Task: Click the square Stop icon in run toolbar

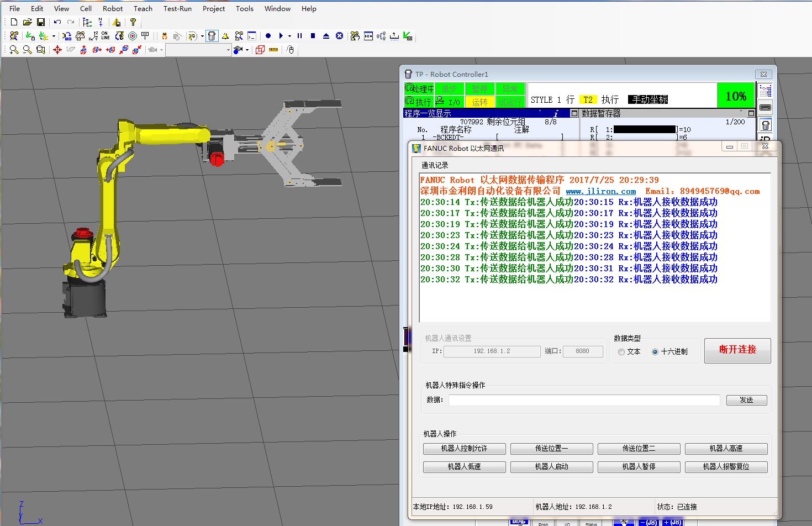Action: pos(313,36)
